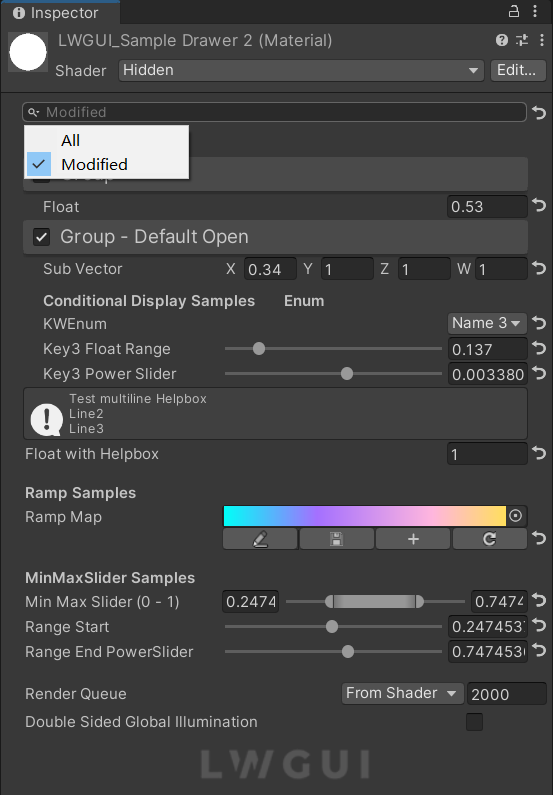553x795 pixels.
Task: Open the Shader dropdown showing Hidden
Action: [x=301, y=70]
